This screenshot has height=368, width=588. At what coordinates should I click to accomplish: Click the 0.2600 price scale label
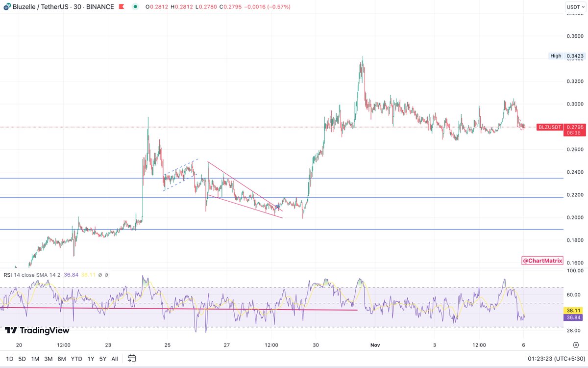pyautogui.click(x=574, y=149)
